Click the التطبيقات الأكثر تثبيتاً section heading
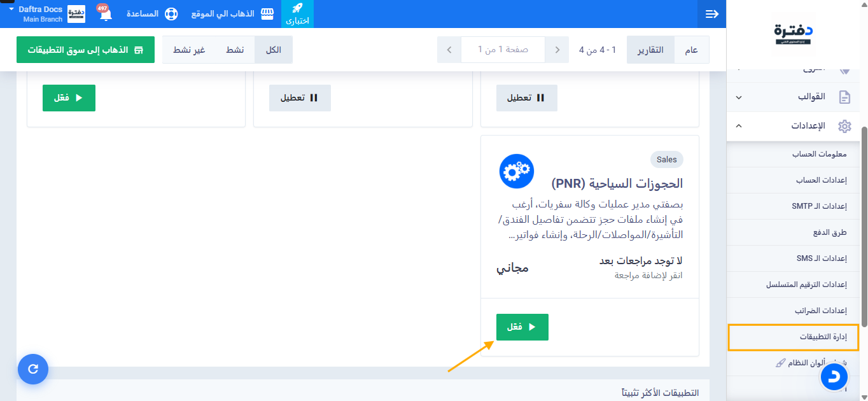Screen dimensions: 868x401 click(659, 393)
